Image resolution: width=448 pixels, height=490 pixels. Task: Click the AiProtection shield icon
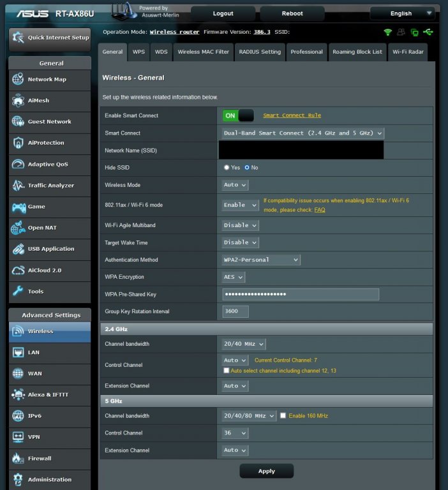[18, 142]
